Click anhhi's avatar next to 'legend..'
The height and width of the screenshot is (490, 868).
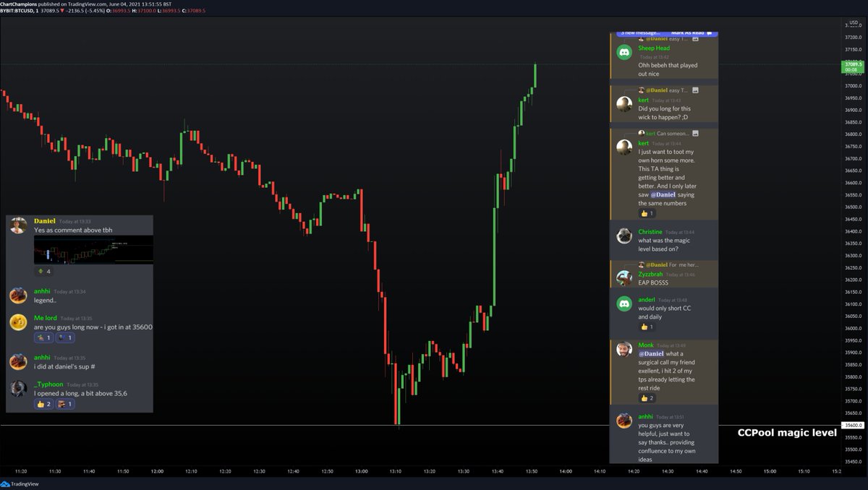tap(18, 295)
